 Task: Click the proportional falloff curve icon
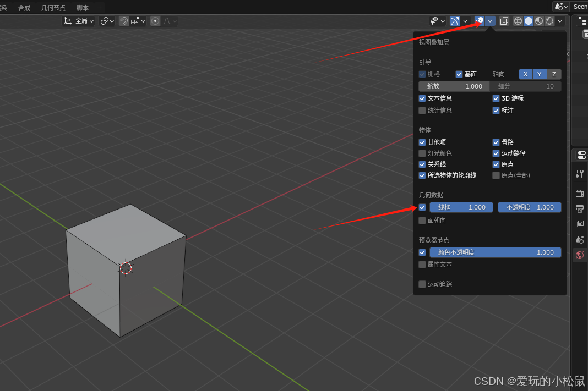(x=167, y=21)
